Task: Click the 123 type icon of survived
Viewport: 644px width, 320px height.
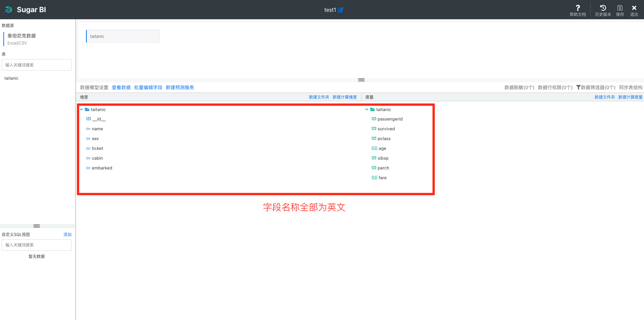Action: point(374,129)
